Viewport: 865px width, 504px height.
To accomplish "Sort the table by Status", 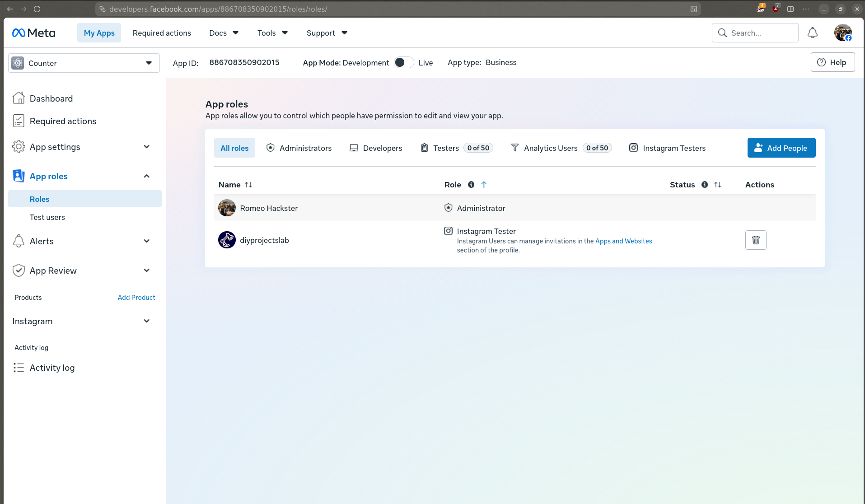I will click(718, 185).
